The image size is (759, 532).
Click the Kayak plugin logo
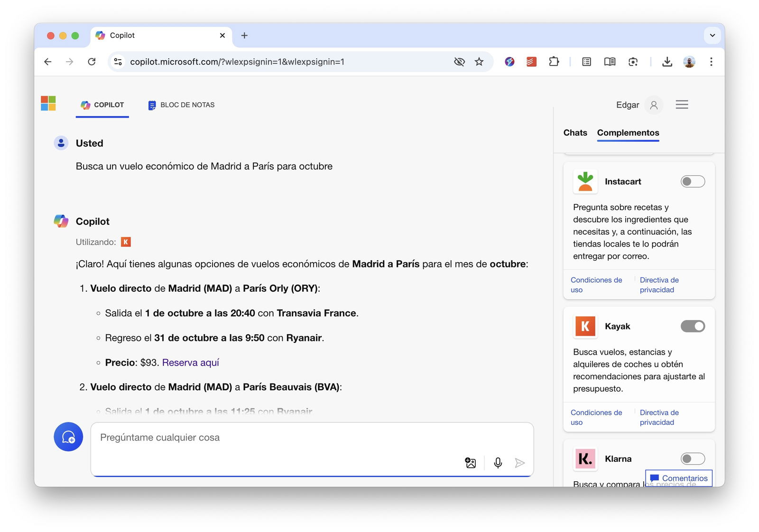click(x=585, y=326)
